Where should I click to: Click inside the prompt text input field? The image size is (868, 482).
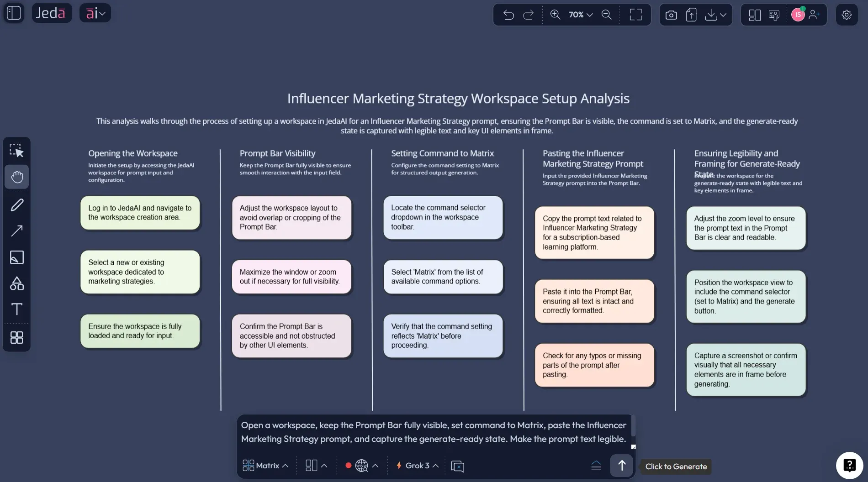tap(434, 432)
